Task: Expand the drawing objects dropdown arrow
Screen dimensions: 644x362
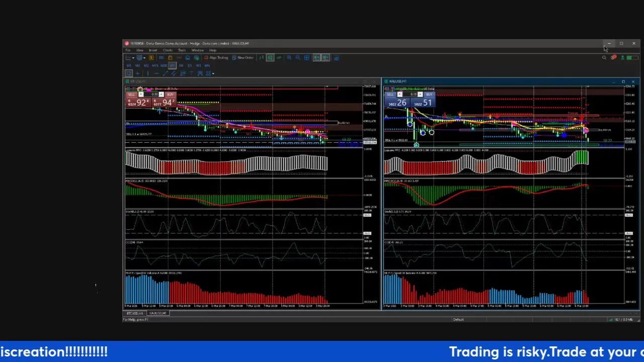Action: pyautogui.click(x=213, y=73)
